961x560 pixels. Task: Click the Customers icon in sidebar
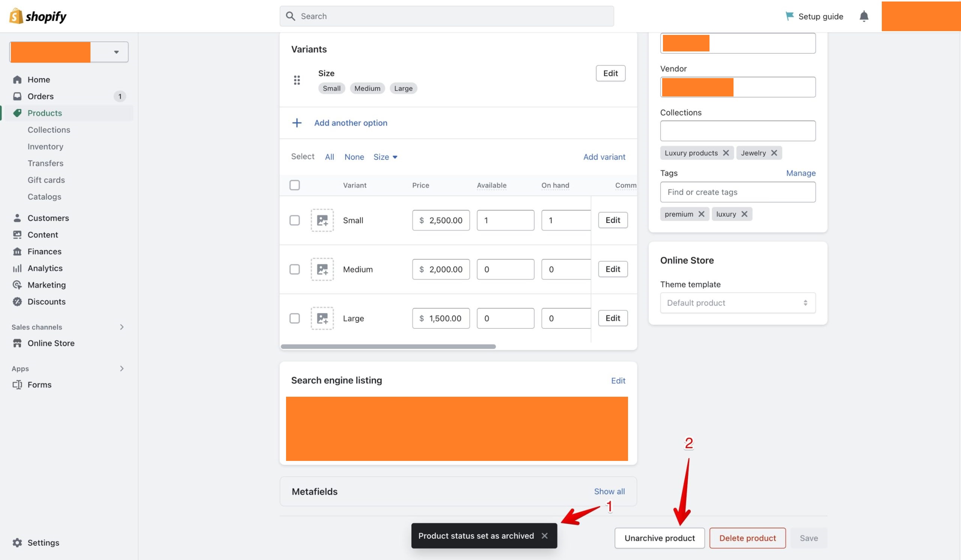pos(17,218)
